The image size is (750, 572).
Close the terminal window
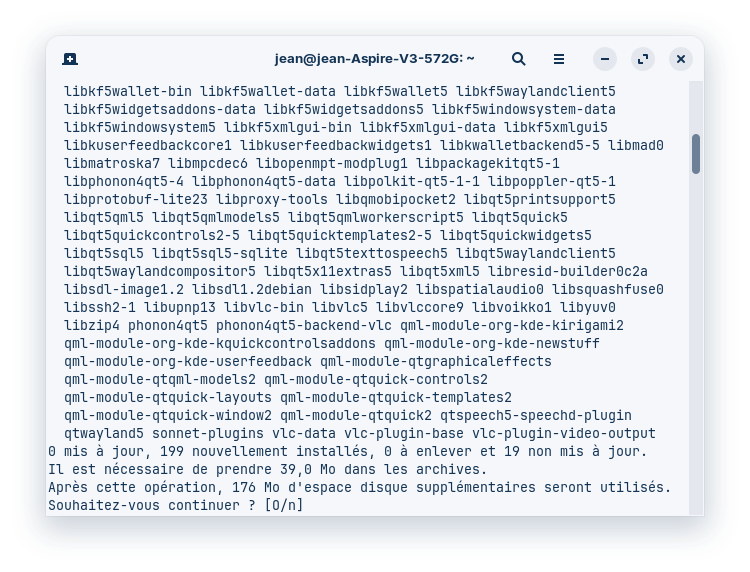pos(681,59)
